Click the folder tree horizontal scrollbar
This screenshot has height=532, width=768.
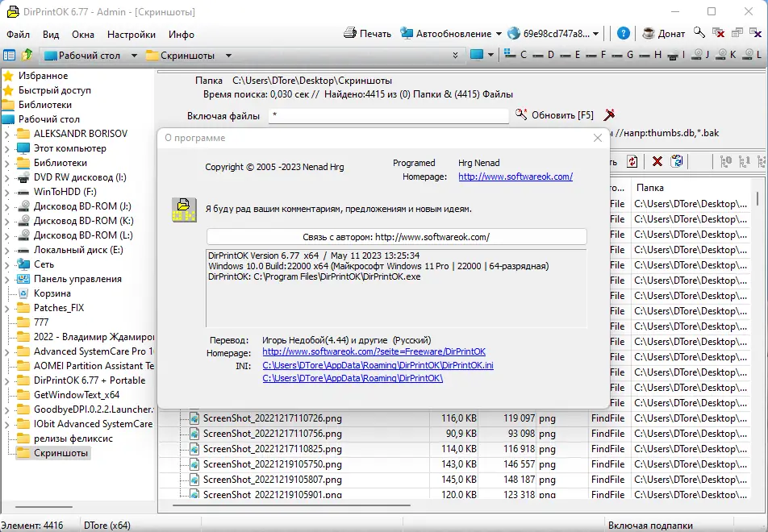tap(44, 506)
